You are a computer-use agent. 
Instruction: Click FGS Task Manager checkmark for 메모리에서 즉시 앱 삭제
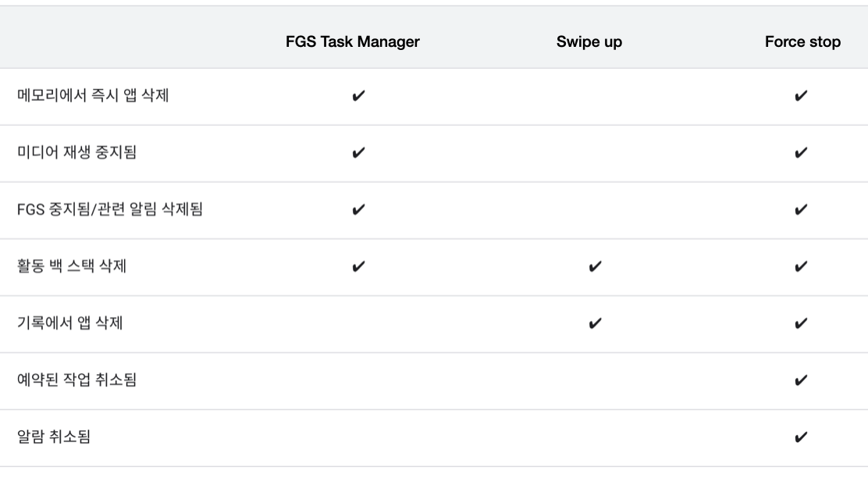359,96
